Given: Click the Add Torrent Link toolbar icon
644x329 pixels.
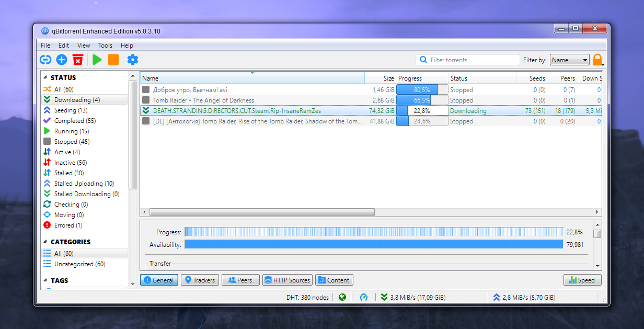Looking at the screenshot, I should [46, 60].
